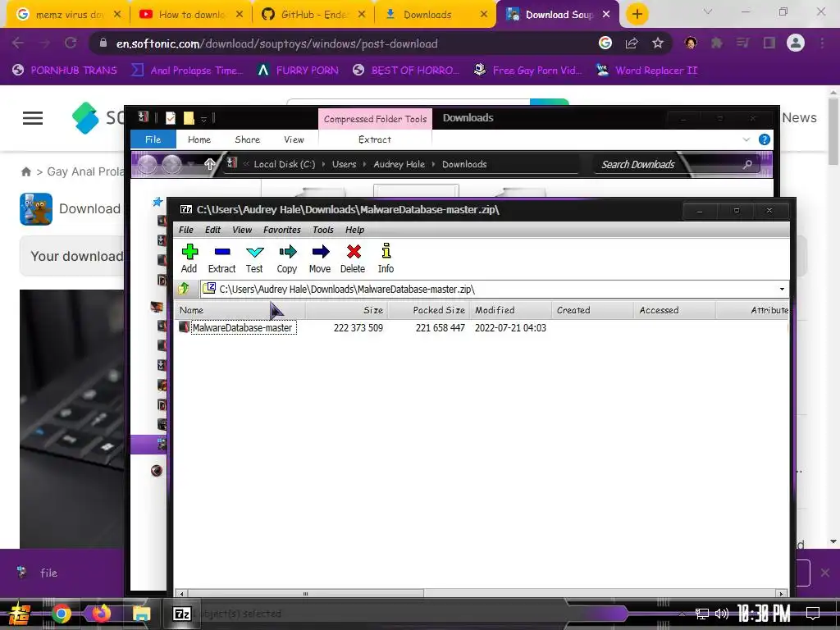Click the Properties icon in the Explorer title bar

tap(171, 118)
